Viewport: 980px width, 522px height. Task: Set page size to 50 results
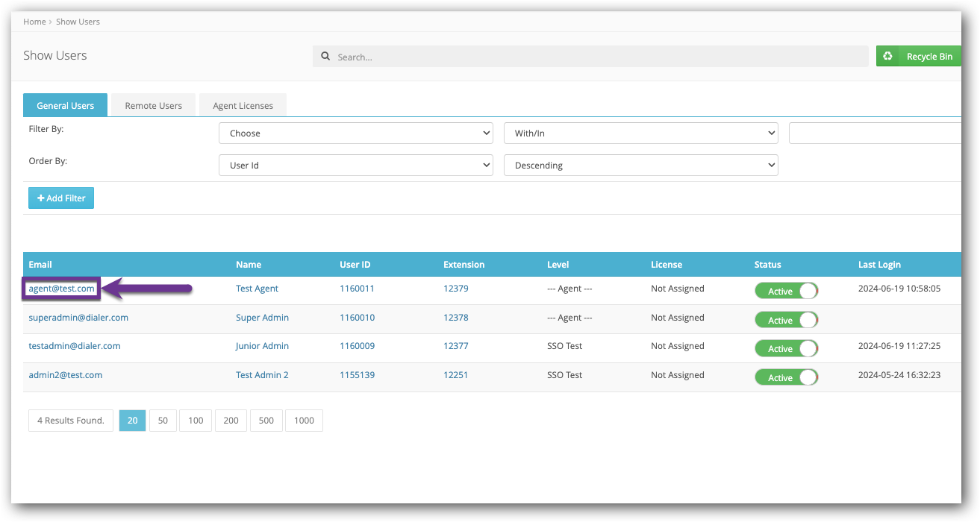163,421
